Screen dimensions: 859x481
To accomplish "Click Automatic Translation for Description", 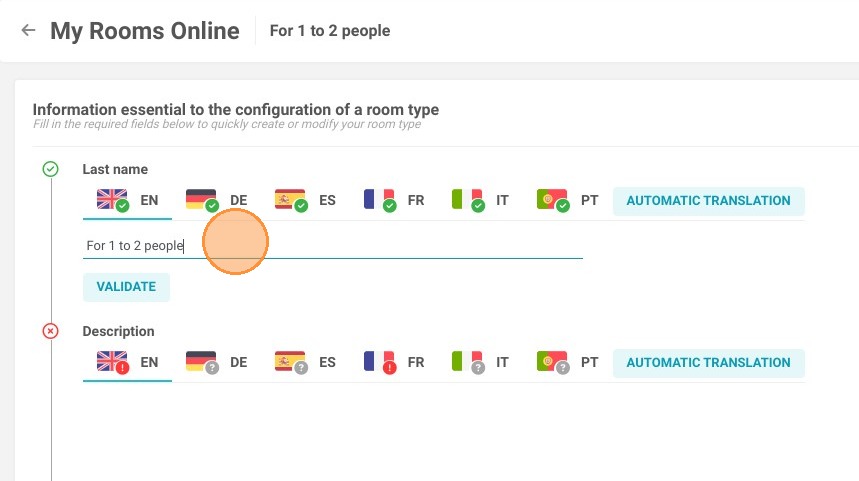I will [708, 363].
